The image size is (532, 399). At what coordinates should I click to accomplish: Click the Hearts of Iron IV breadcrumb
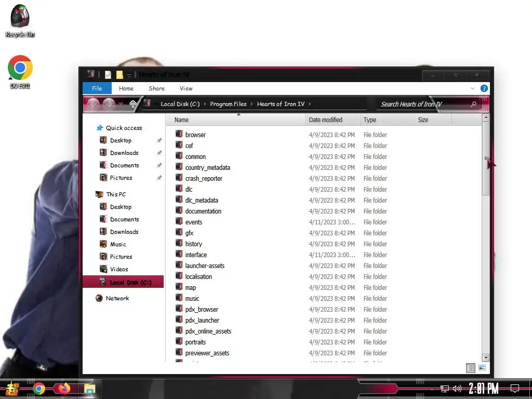[x=281, y=104]
